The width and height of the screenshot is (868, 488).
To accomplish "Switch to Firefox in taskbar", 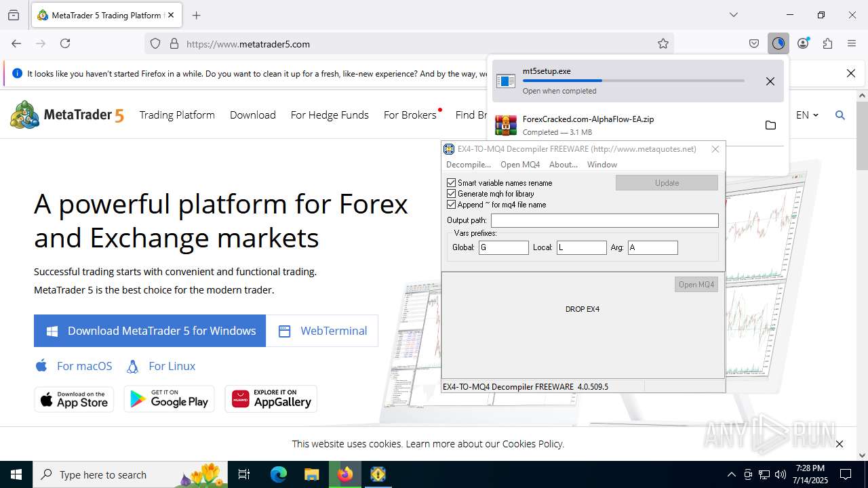I will coord(345,474).
